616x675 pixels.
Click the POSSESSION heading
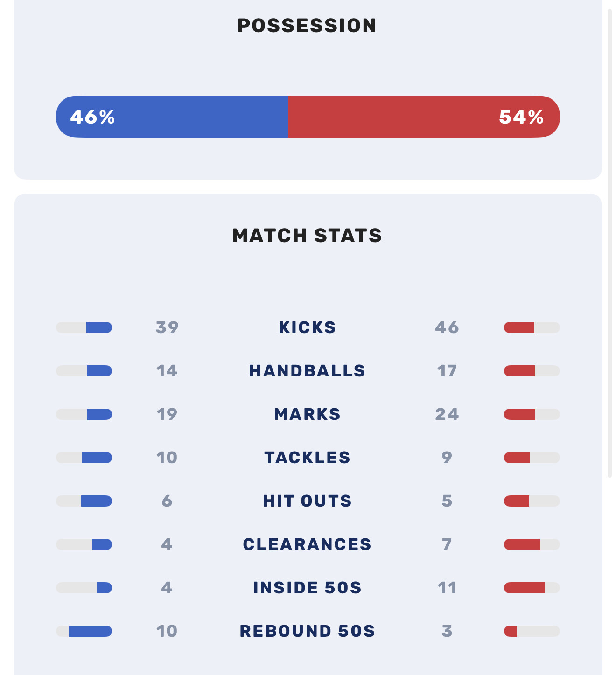(x=307, y=26)
